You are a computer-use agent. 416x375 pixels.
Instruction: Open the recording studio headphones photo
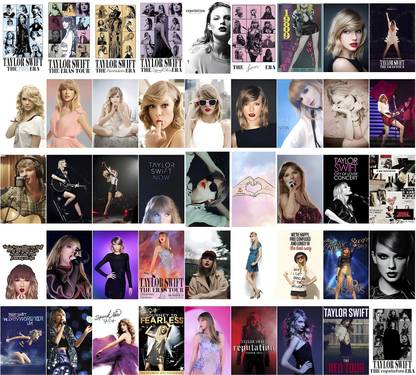[x=23, y=189]
